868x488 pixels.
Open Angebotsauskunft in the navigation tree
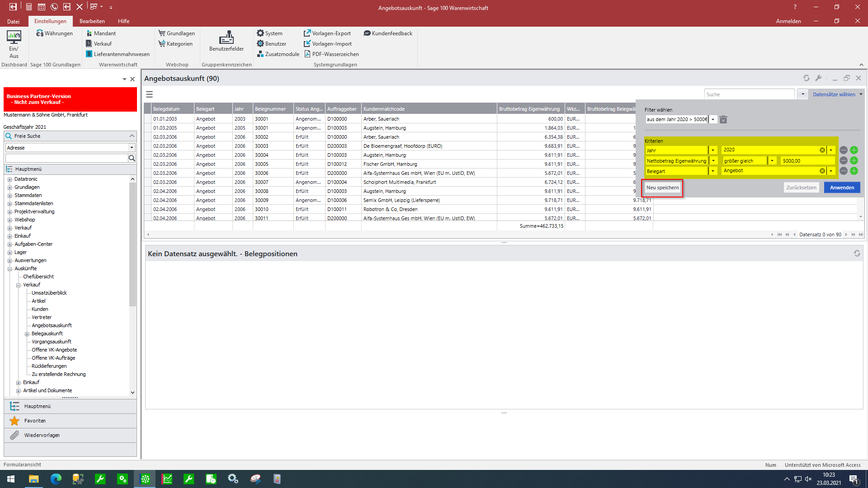coord(52,325)
